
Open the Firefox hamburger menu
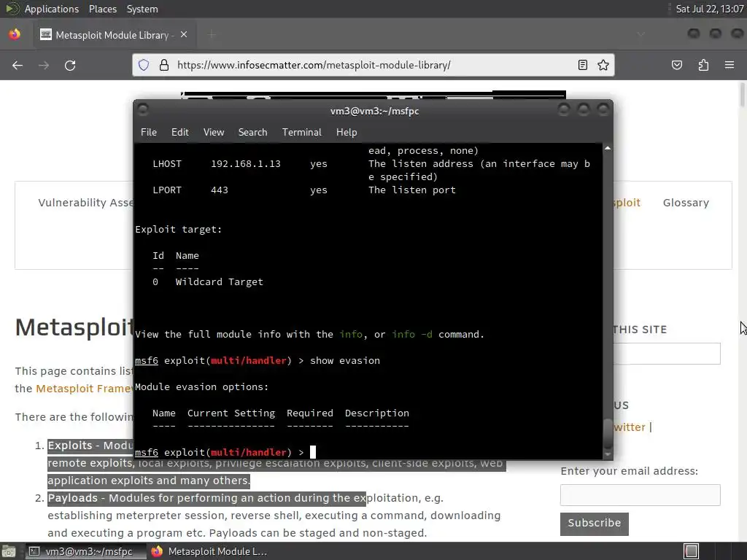coord(729,65)
